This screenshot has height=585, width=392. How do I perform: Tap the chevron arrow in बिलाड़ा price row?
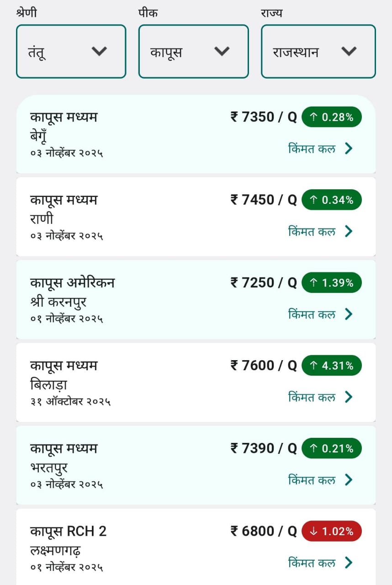point(349,397)
